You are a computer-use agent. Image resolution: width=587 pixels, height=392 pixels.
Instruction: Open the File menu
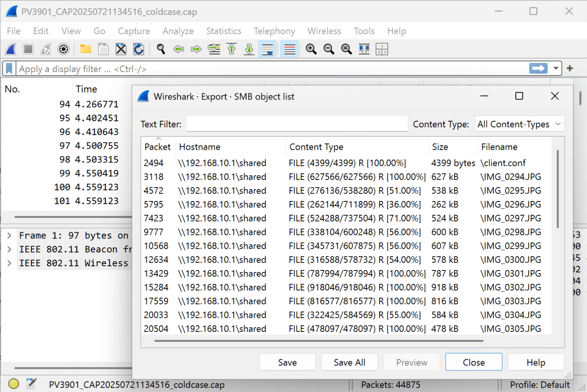(x=13, y=31)
